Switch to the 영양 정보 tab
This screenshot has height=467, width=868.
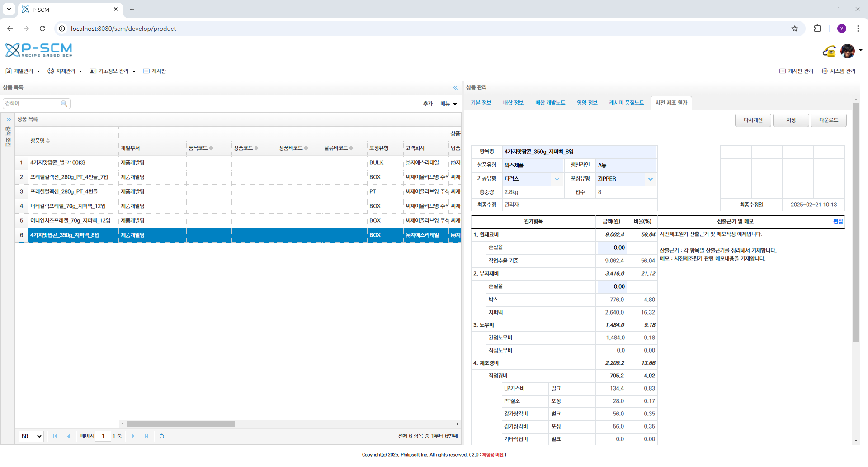587,103
